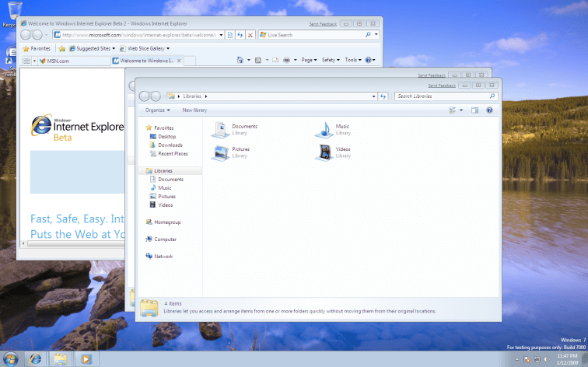Click the compatibility view icon in Internet Explorer

pyautogui.click(x=230, y=35)
